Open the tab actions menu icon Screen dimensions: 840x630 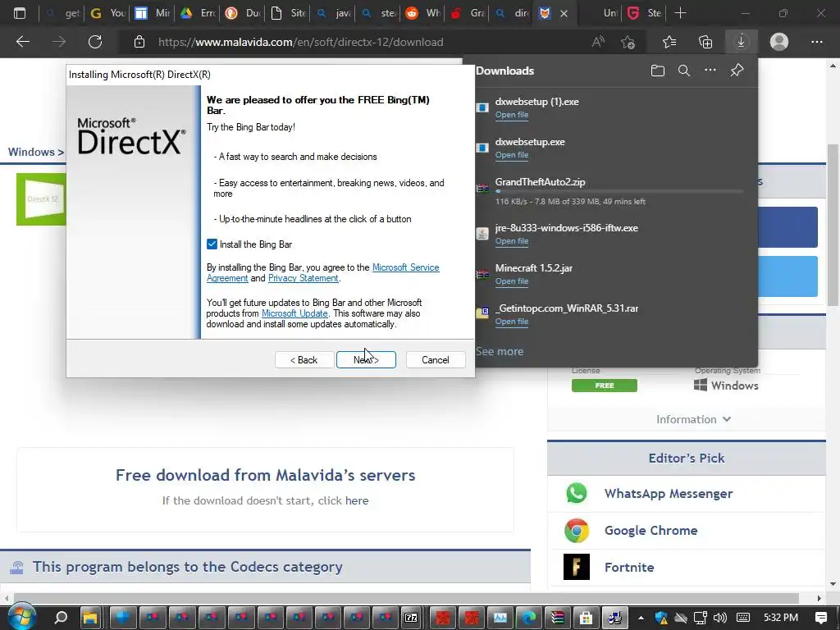[20, 13]
